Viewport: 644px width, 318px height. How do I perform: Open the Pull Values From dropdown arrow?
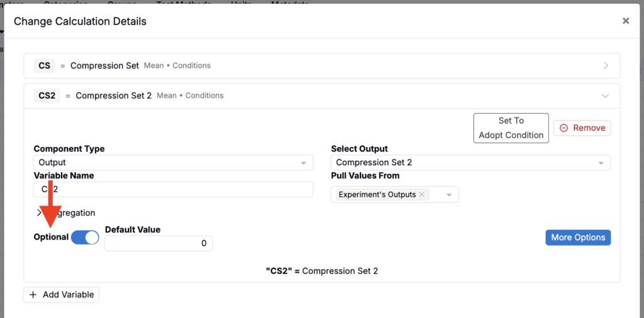[x=449, y=195]
